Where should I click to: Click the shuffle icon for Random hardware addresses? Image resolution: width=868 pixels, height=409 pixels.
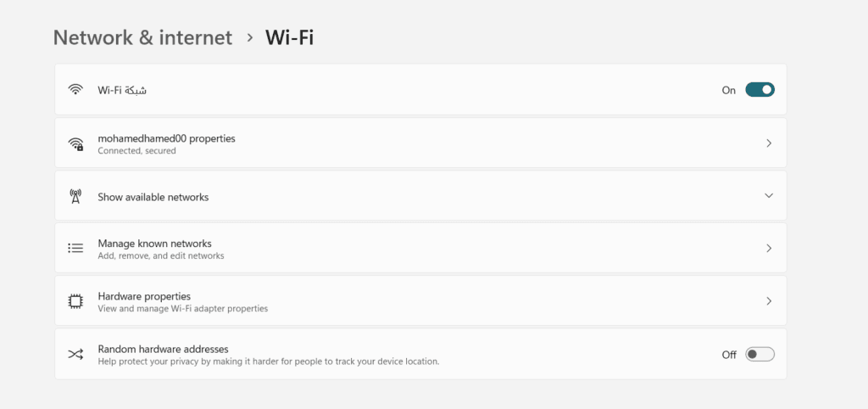point(75,355)
